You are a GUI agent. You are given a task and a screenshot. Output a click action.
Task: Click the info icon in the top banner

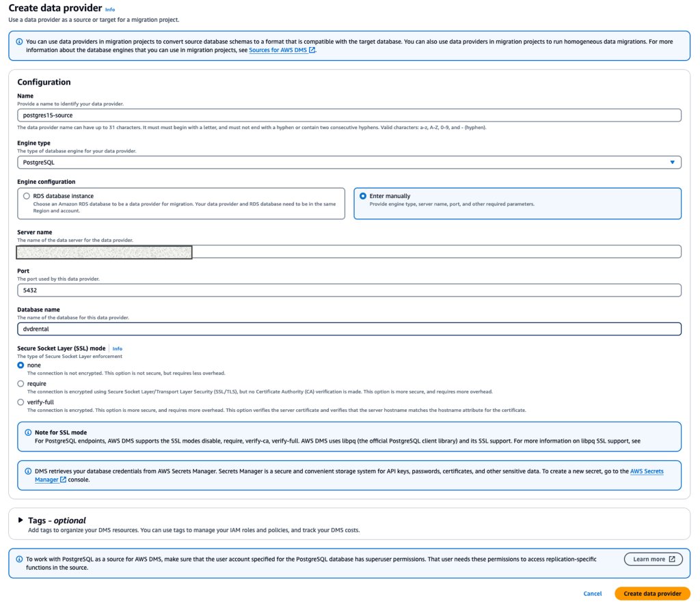(x=19, y=42)
